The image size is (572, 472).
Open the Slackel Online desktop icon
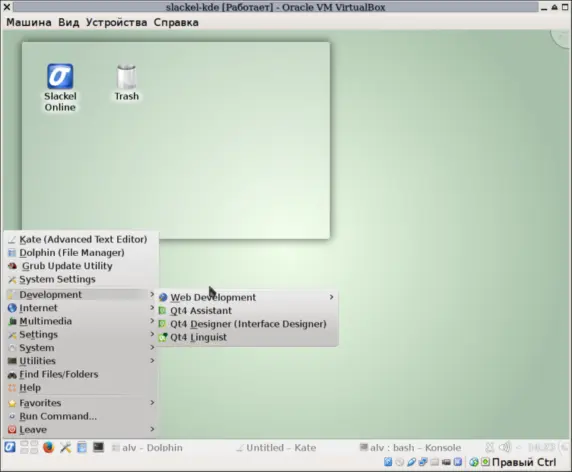[x=60, y=88]
